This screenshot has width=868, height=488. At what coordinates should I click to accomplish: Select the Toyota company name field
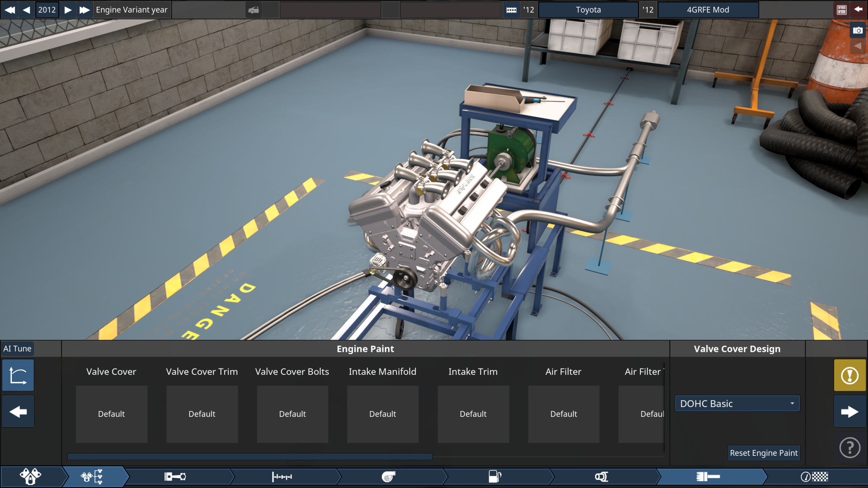tap(588, 10)
